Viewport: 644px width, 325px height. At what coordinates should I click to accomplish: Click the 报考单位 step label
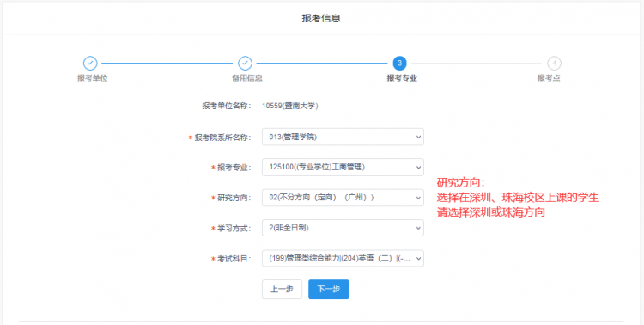coord(93,78)
